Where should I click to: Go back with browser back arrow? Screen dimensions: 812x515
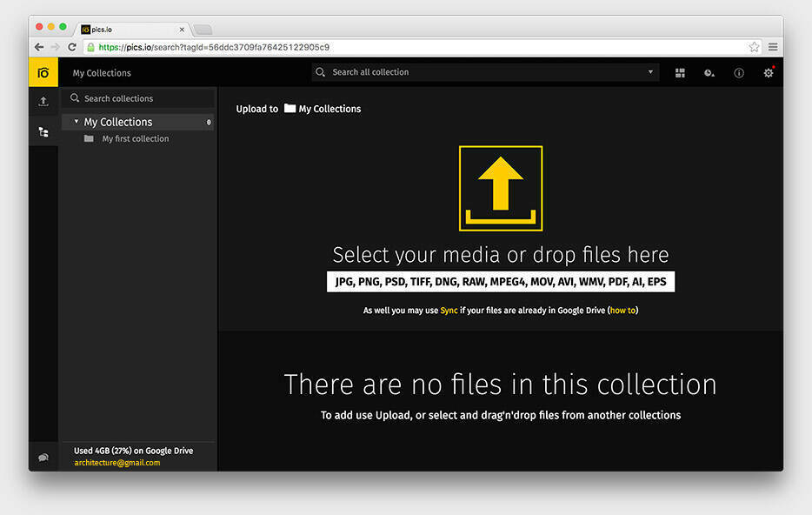[39, 47]
